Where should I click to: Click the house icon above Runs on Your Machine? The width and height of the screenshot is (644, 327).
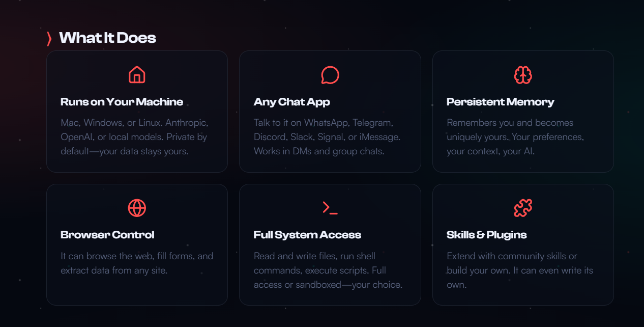point(137,75)
